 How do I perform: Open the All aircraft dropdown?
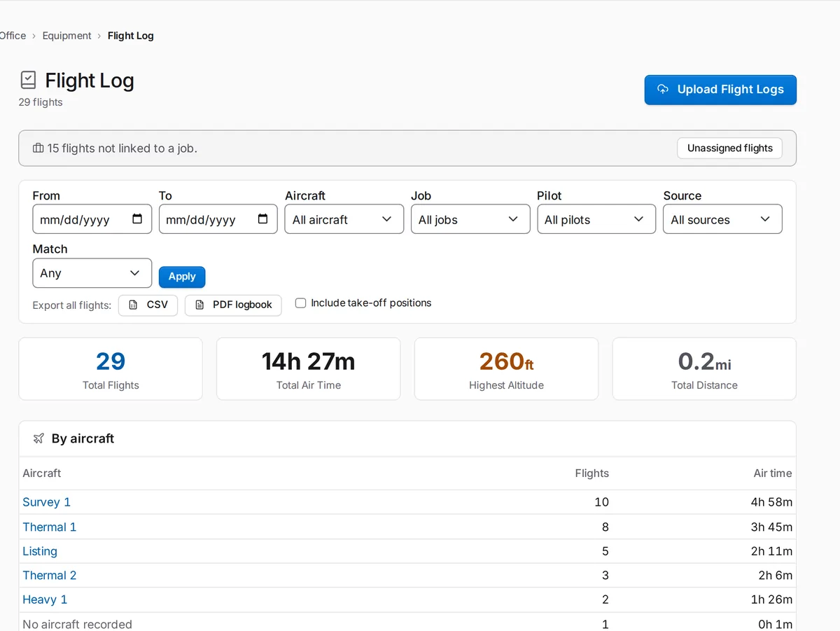click(x=344, y=219)
